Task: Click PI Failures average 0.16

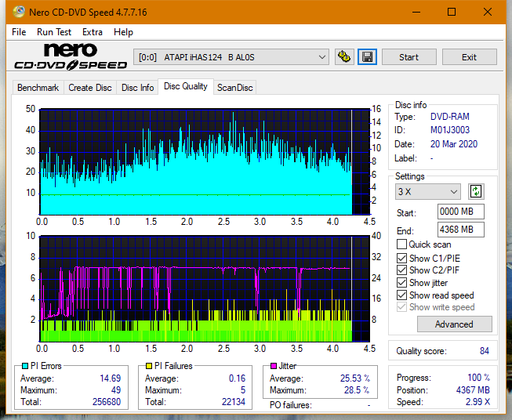Action: point(237,378)
